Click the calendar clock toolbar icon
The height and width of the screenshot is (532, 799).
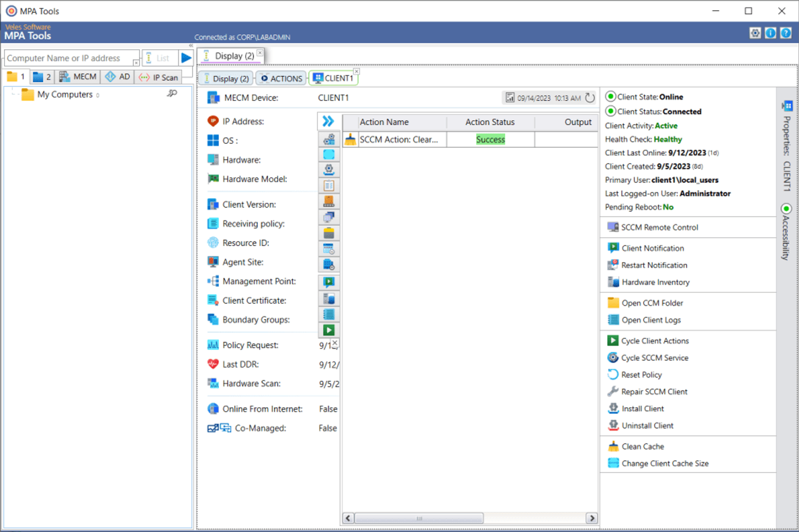(329, 249)
